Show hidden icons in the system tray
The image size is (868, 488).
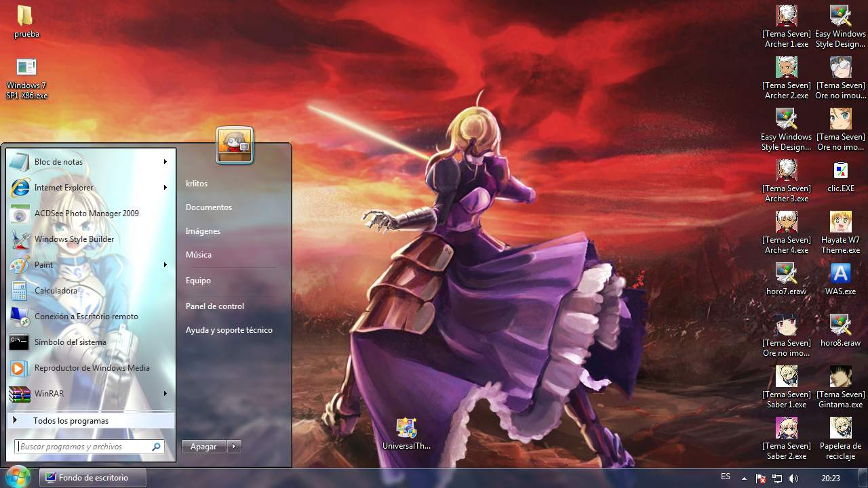[744, 477]
